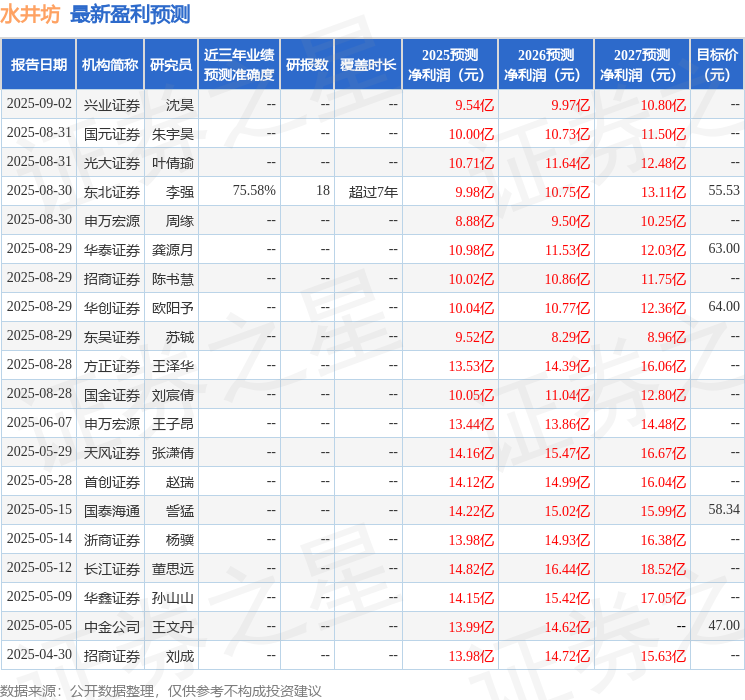Click researcher 陈书慧
Viewport: 745px width, 700px height.
coord(173,279)
